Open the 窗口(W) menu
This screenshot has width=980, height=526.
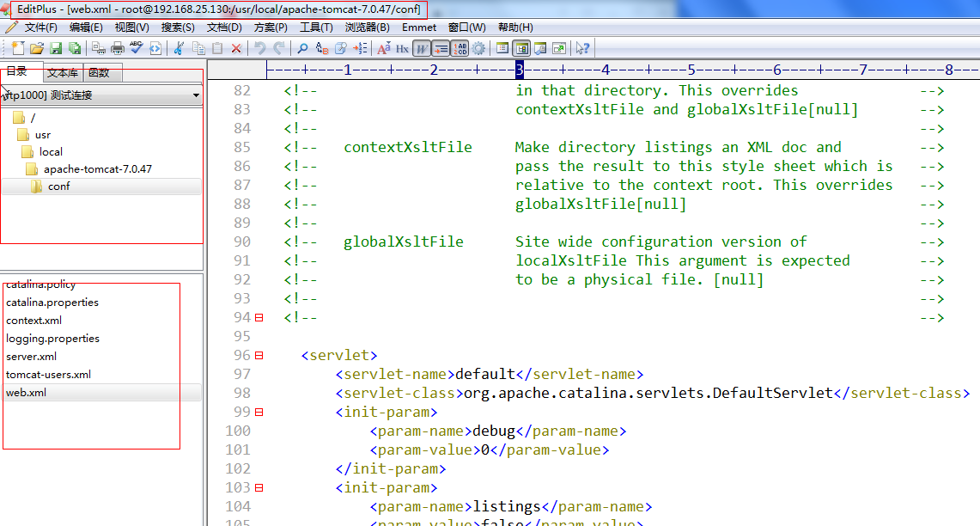pyautogui.click(x=467, y=28)
